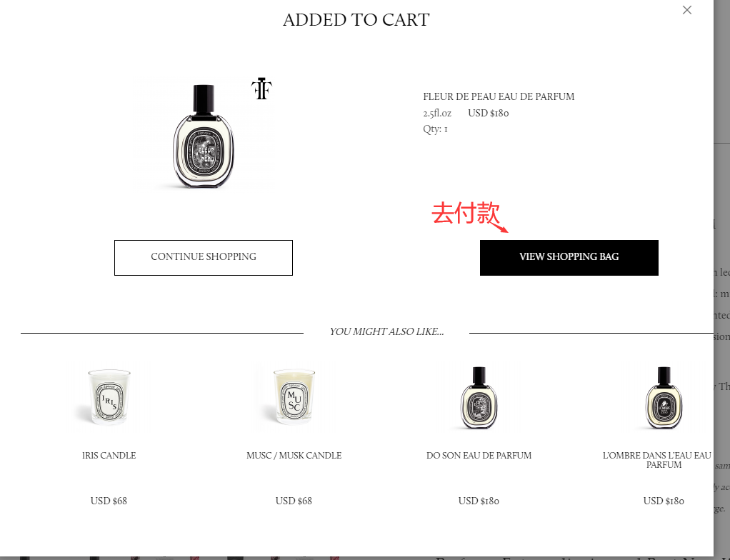Open Fleur de Peau bottle image
The width and height of the screenshot is (730, 560).
204,136
